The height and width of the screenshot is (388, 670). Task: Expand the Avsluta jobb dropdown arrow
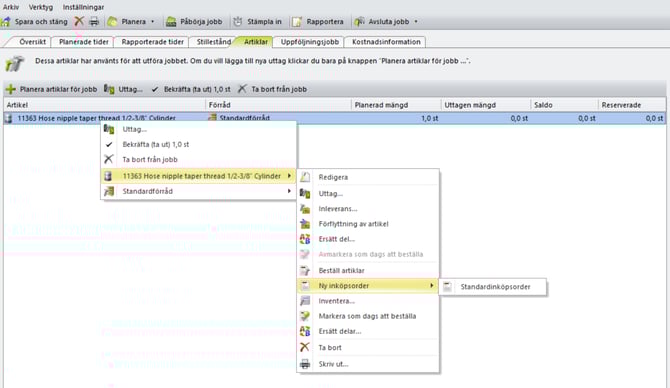tap(416, 21)
